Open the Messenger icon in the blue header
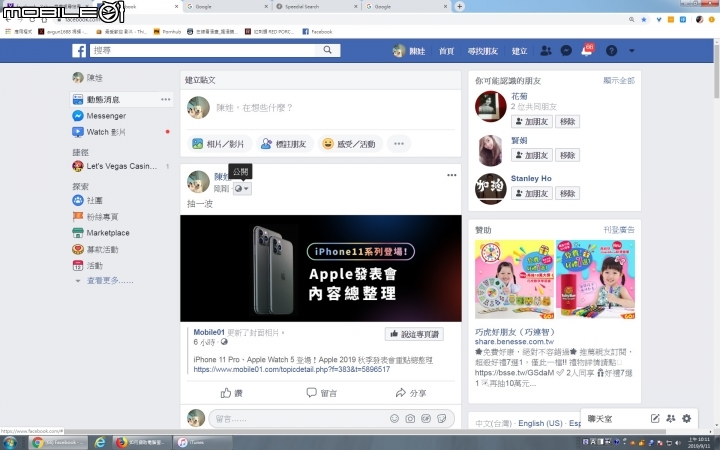Screen dimensions: 720x450 click(566, 51)
